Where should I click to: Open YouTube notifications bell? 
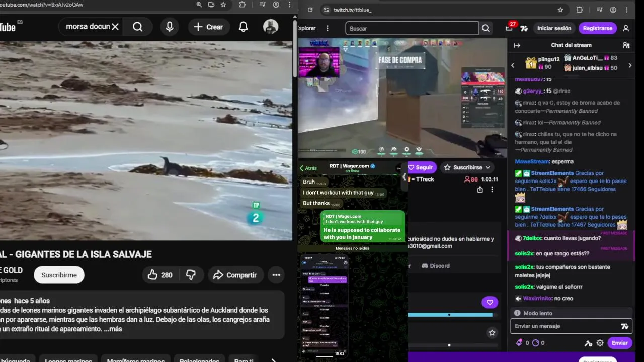pos(243,27)
